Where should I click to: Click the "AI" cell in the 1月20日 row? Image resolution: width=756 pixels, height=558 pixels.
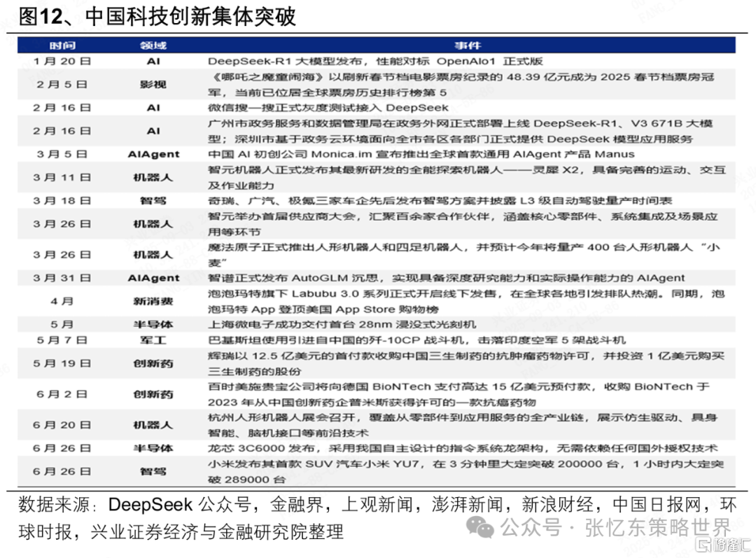coord(153,61)
